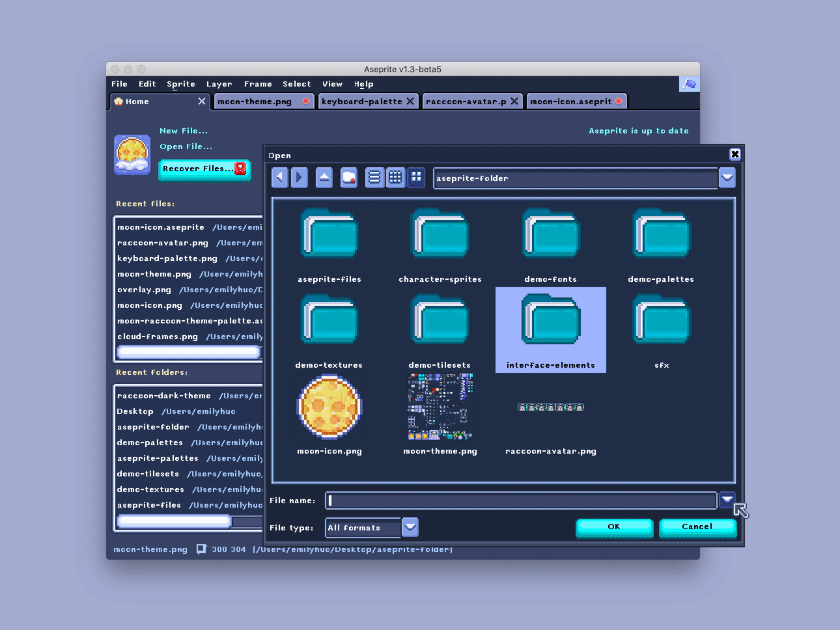This screenshot has width=840, height=630.
Task: Switch to list view mode
Action: tap(374, 177)
